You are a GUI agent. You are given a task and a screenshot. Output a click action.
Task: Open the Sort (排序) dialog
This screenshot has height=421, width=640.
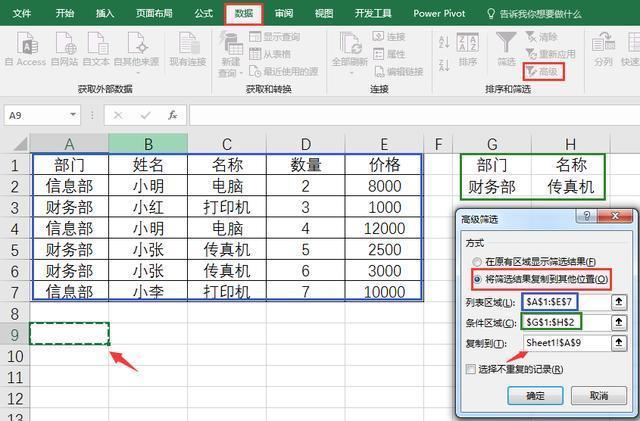pyautogui.click(x=468, y=49)
